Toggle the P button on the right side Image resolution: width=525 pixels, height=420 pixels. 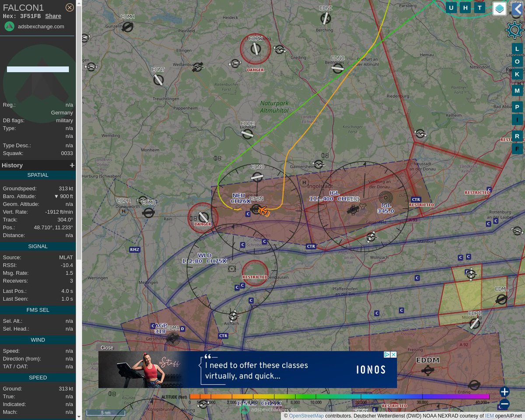517,107
